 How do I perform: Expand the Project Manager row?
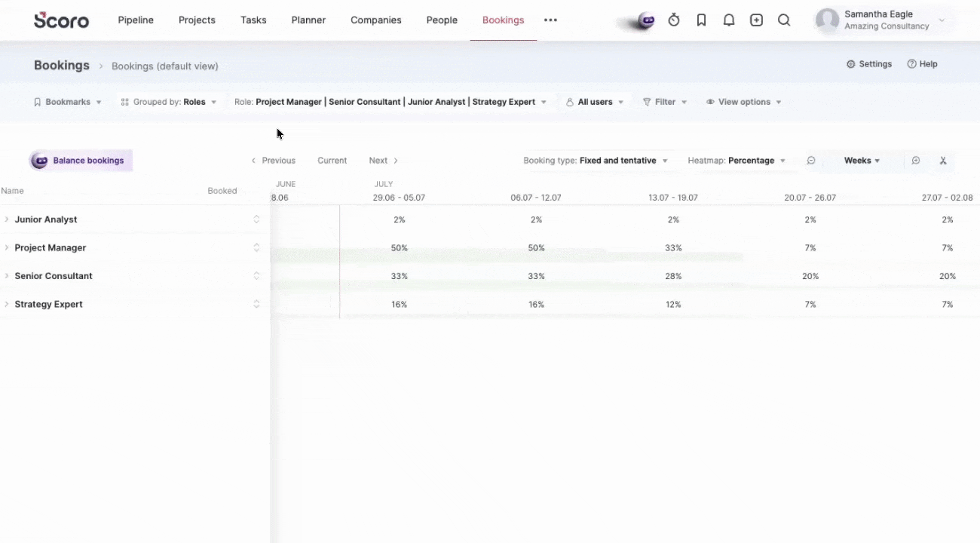7,247
